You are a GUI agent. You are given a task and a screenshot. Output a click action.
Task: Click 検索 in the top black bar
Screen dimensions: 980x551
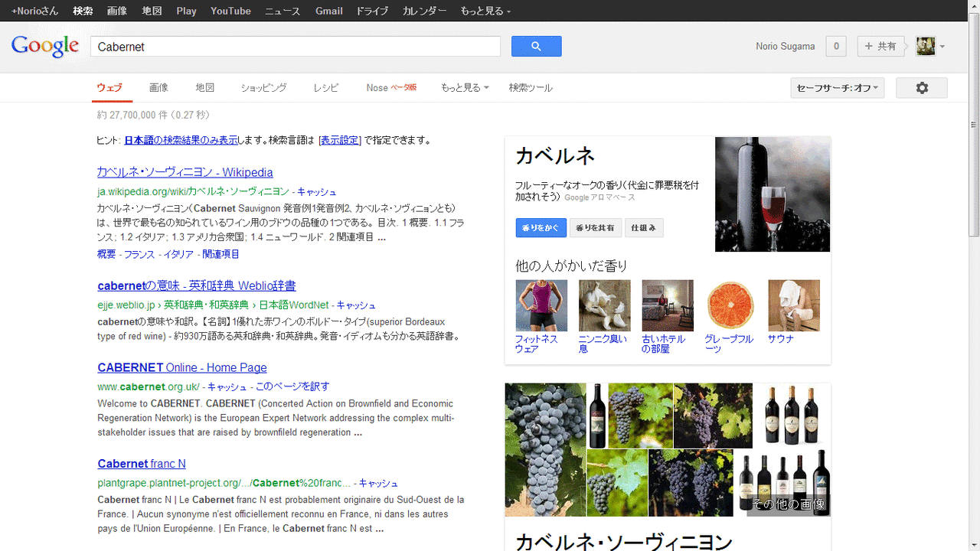click(x=83, y=11)
